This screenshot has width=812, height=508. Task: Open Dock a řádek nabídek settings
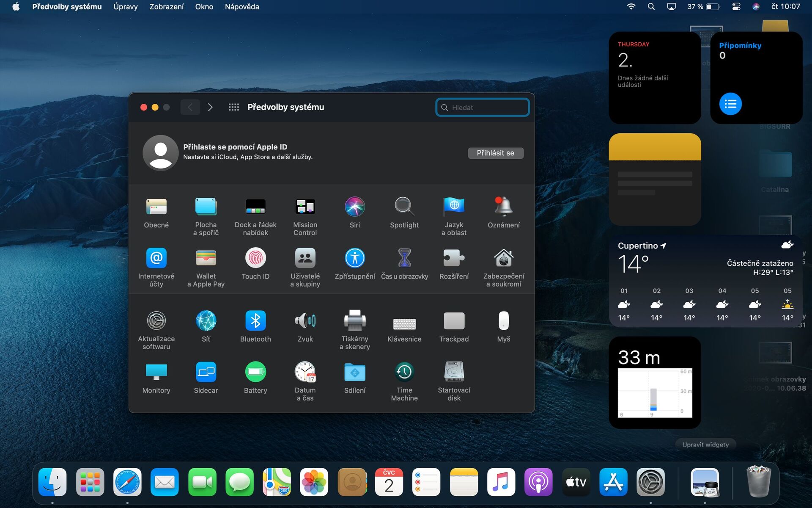coord(255,207)
